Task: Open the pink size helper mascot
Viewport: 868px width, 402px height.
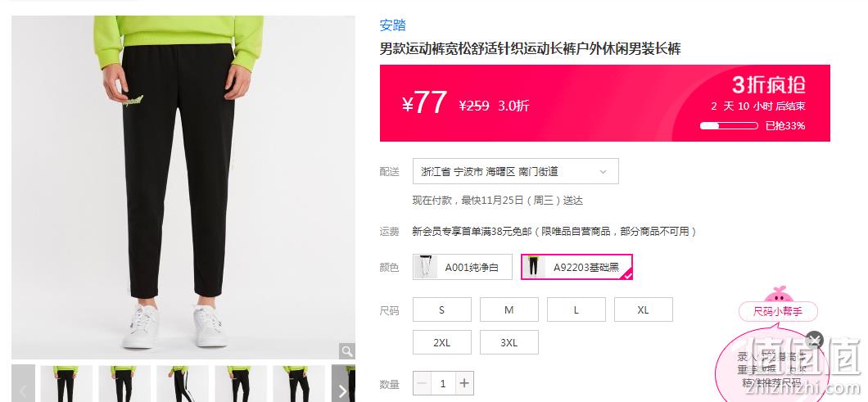Action: coord(778,294)
